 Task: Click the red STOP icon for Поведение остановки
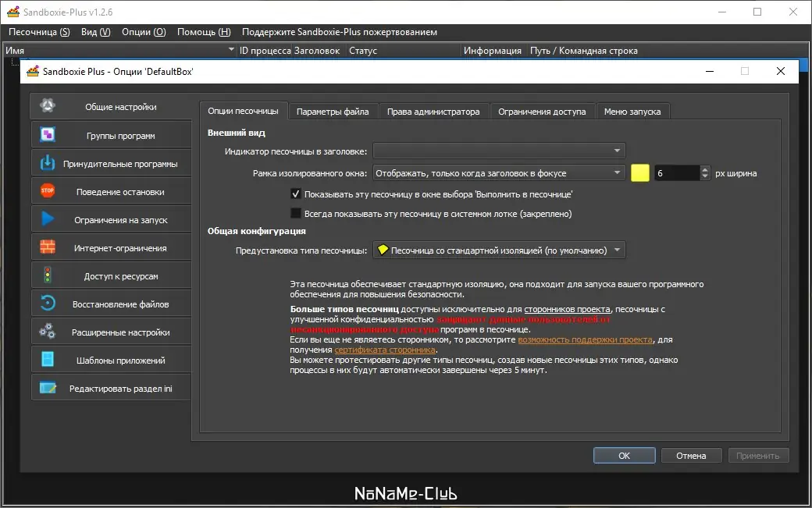[48, 191]
